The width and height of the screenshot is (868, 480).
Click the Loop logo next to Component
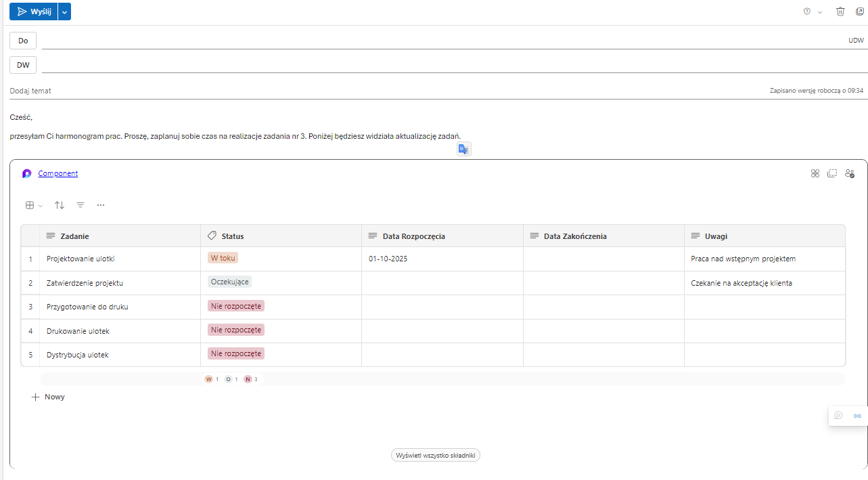point(27,173)
